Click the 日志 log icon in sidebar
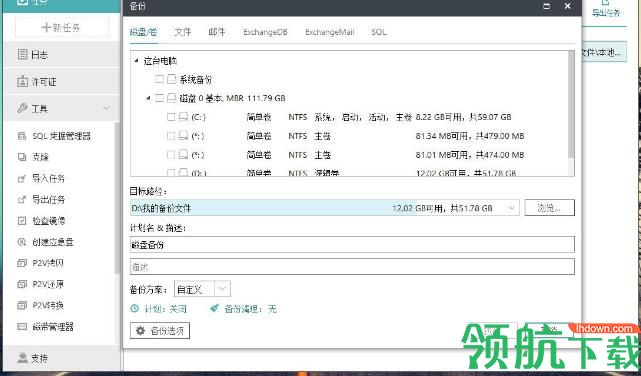 (22, 54)
